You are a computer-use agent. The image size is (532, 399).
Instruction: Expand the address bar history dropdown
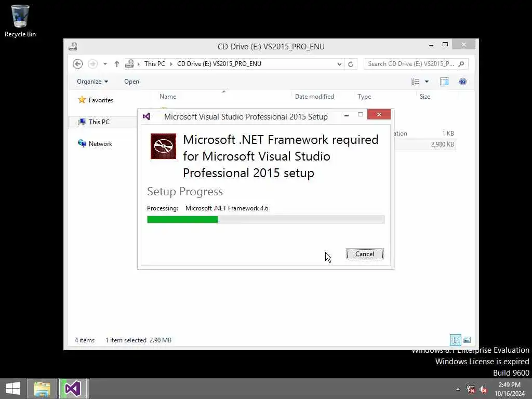click(339, 64)
